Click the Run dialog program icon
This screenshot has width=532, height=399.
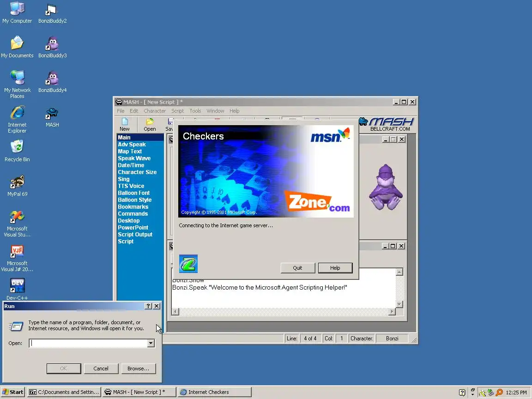tap(16, 326)
